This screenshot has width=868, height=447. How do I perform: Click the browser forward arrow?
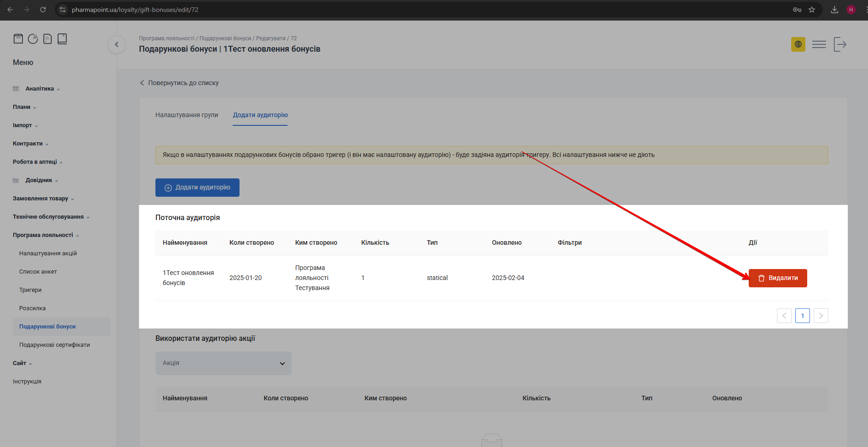pyautogui.click(x=27, y=10)
